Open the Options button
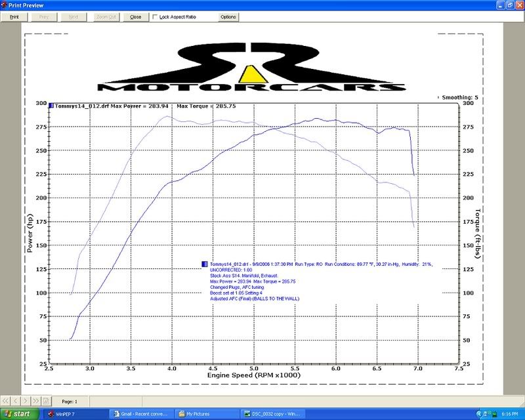 tap(228, 17)
